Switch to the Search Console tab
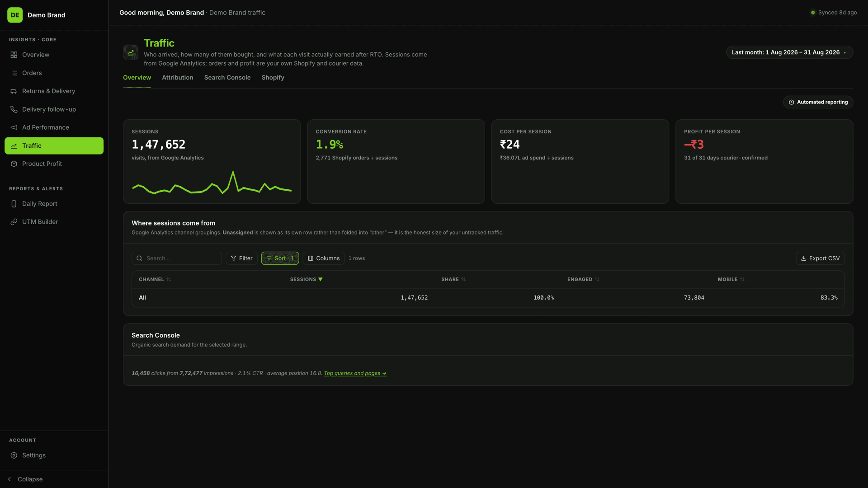The width and height of the screenshot is (868, 488). [227, 78]
